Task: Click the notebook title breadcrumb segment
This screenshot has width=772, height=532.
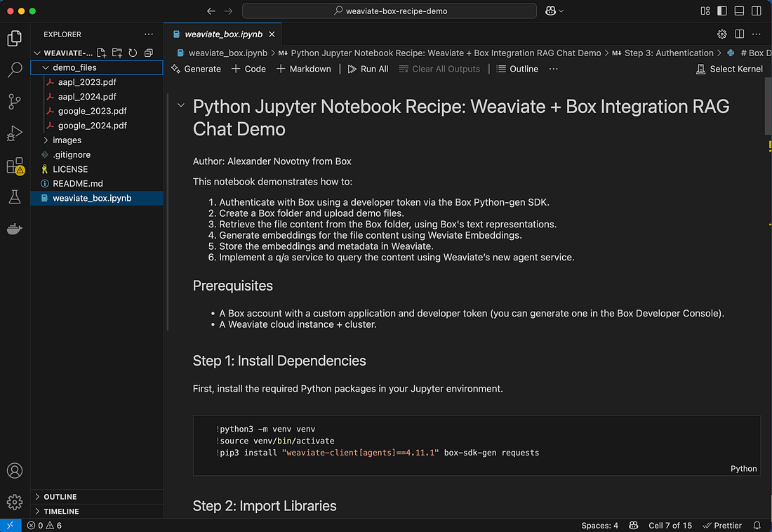Action: pyautogui.click(x=439, y=53)
